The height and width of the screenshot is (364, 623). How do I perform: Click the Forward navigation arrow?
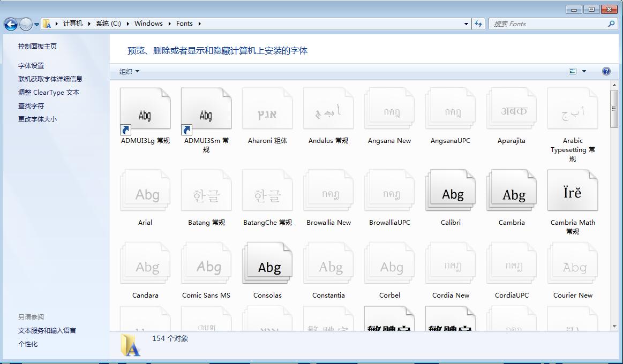pos(25,24)
